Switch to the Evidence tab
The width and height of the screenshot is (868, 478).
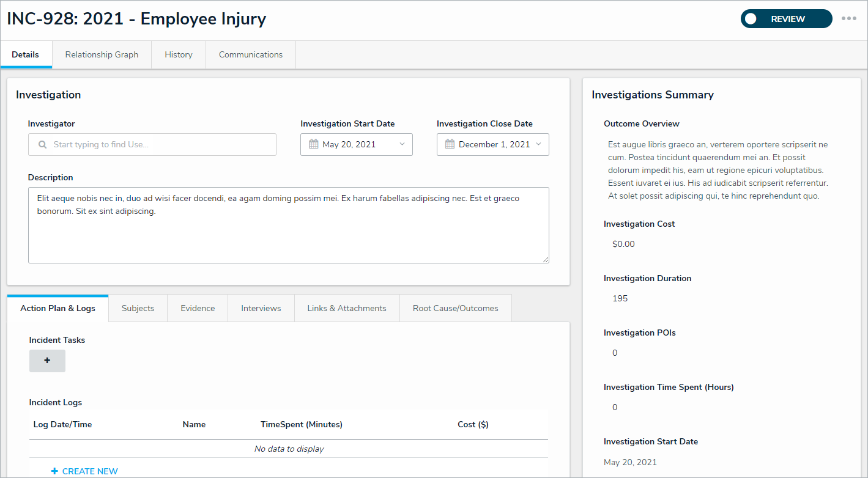pos(198,309)
